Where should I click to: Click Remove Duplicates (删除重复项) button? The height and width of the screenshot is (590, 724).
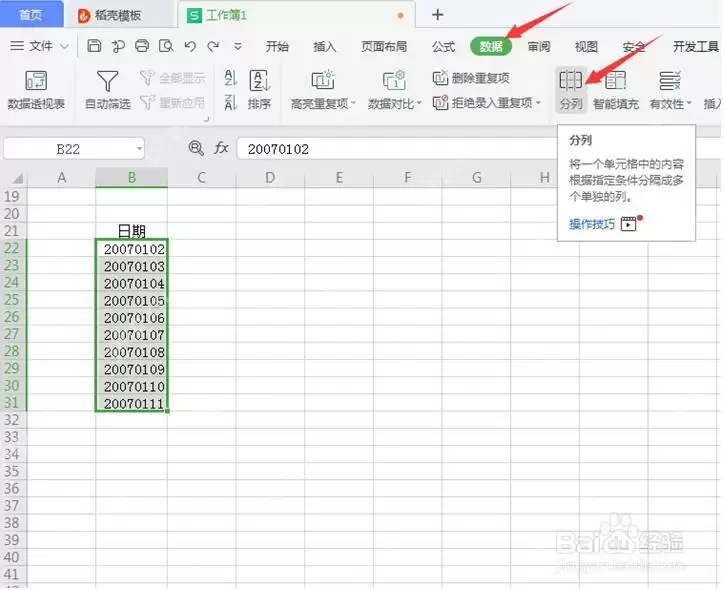pyautogui.click(x=471, y=78)
